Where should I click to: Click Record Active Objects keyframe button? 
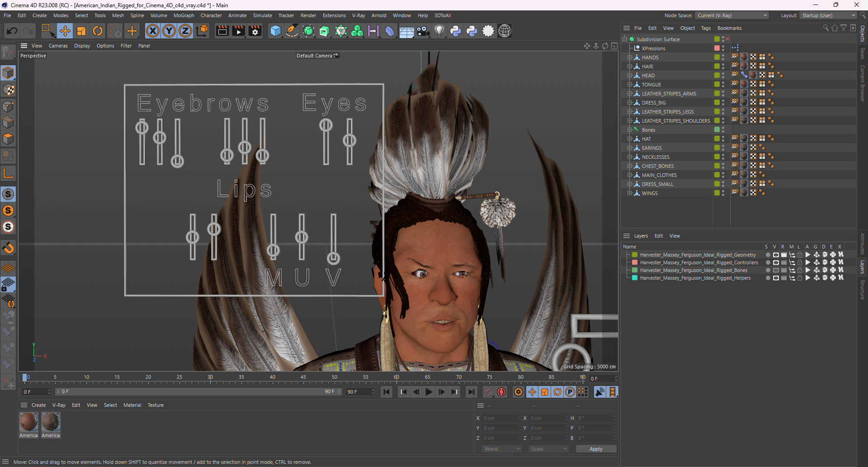[489, 392]
